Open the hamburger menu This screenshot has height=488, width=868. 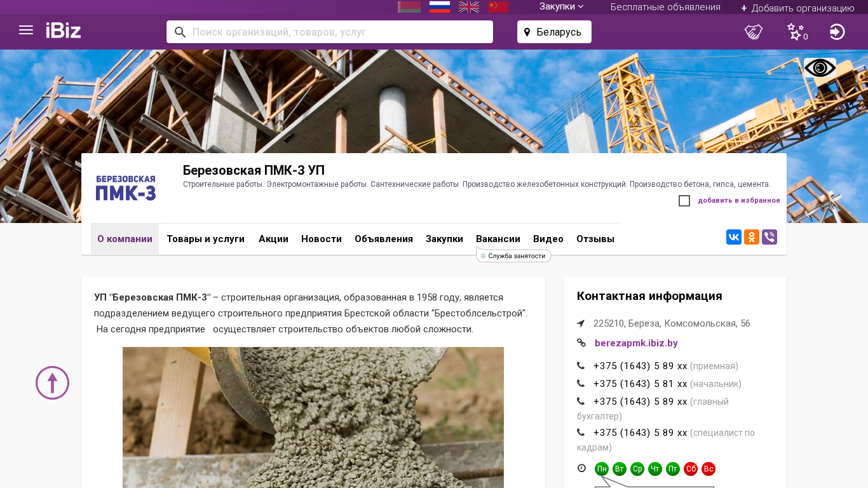pos(26,30)
